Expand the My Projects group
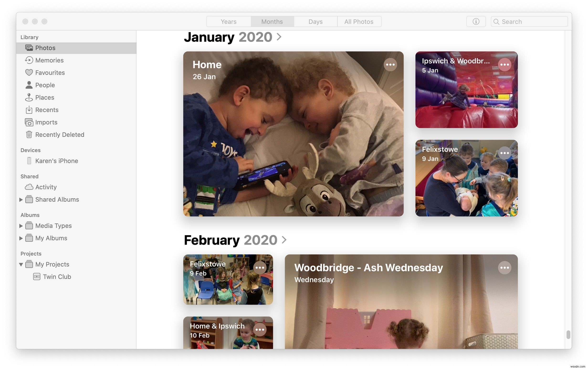Image resolution: width=588 pixels, height=369 pixels. (x=20, y=264)
